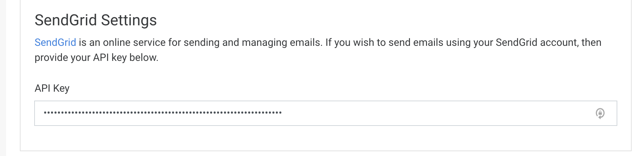Follow the blue SendGrid link in description

(x=55, y=42)
